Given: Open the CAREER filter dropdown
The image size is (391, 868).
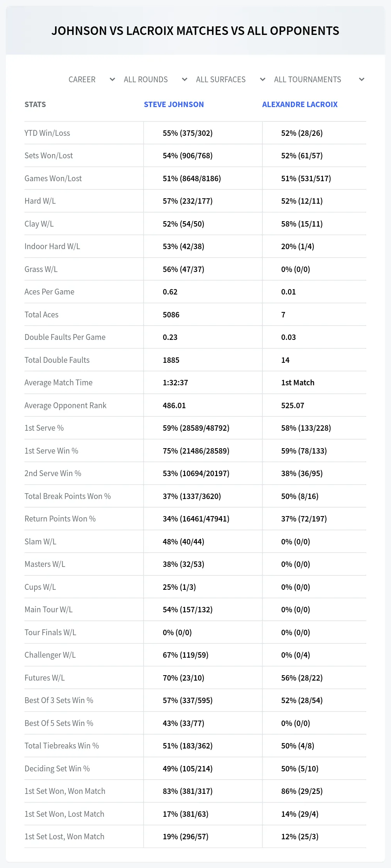Looking at the screenshot, I should point(91,80).
